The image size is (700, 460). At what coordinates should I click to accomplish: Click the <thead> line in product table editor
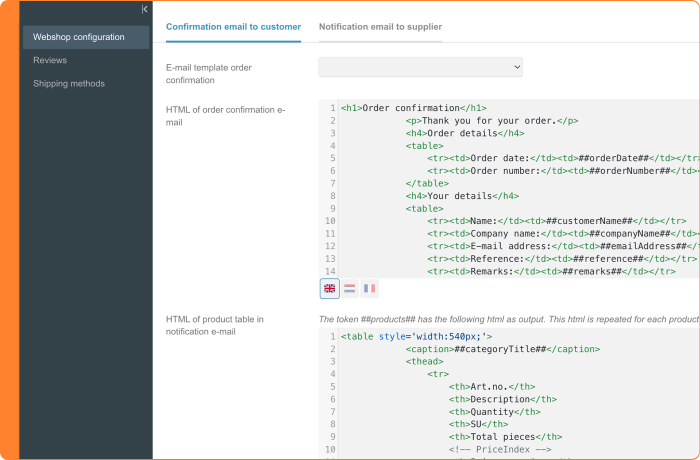point(424,361)
